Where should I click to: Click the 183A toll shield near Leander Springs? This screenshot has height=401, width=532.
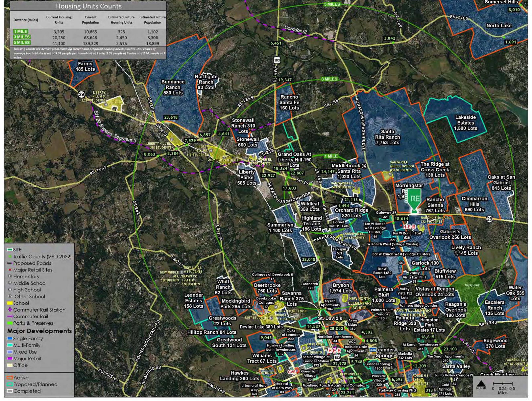tap(372, 350)
